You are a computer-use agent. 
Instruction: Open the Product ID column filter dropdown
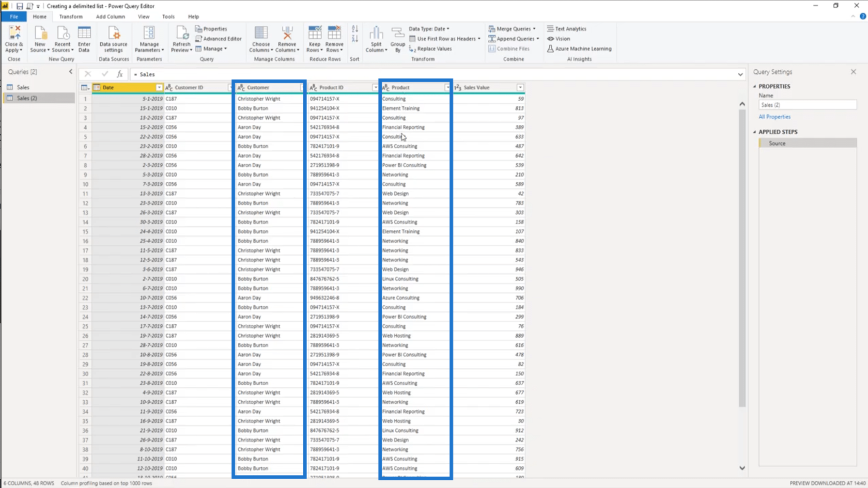pos(376,88)
